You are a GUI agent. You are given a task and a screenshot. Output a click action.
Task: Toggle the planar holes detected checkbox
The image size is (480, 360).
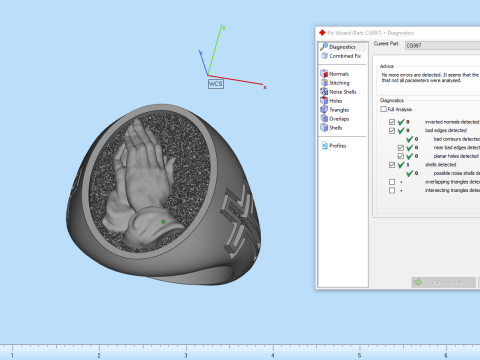[401, 156]
